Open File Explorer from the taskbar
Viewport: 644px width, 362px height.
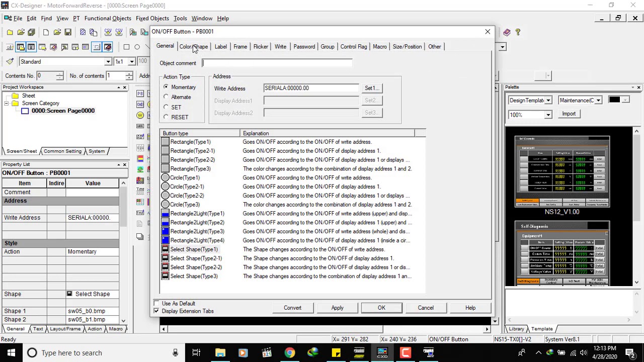coord(220,352)
